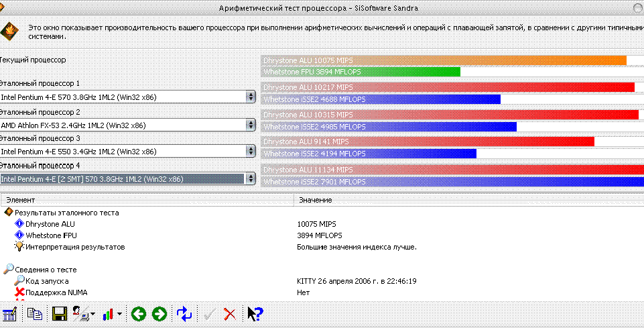The width and height of the screenshot is (644, 328).
Task: Click the 'Элемент' column header
Action: pyautogui.click(x=147, y=200)
